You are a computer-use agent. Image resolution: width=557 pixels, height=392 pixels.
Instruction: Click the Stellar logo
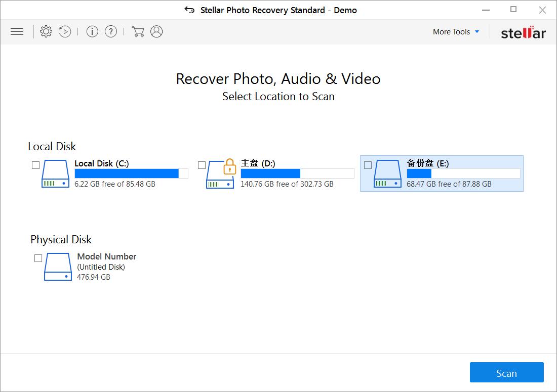523,32
